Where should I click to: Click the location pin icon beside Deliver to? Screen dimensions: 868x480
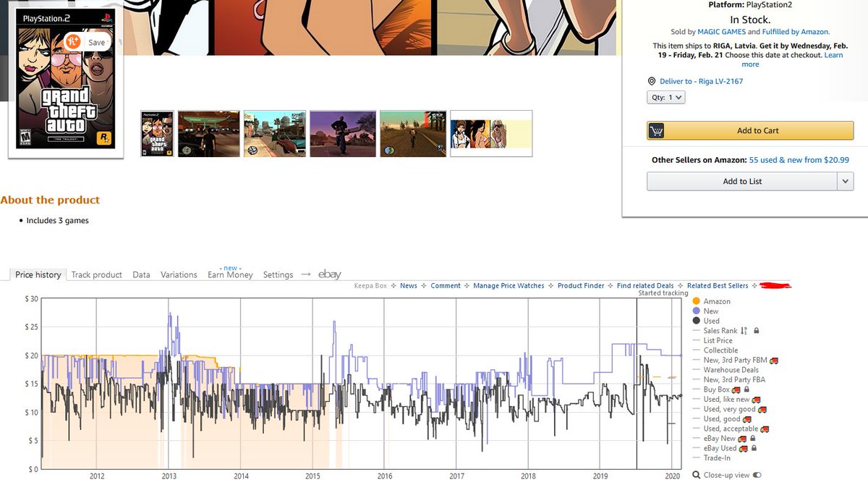(x=651, y=81)
